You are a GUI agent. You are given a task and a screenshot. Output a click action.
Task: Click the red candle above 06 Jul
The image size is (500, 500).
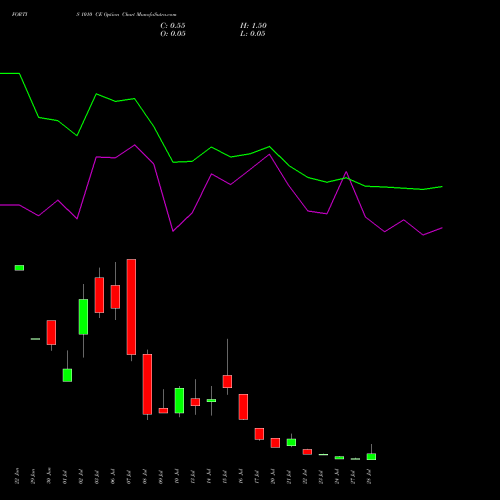115,297
